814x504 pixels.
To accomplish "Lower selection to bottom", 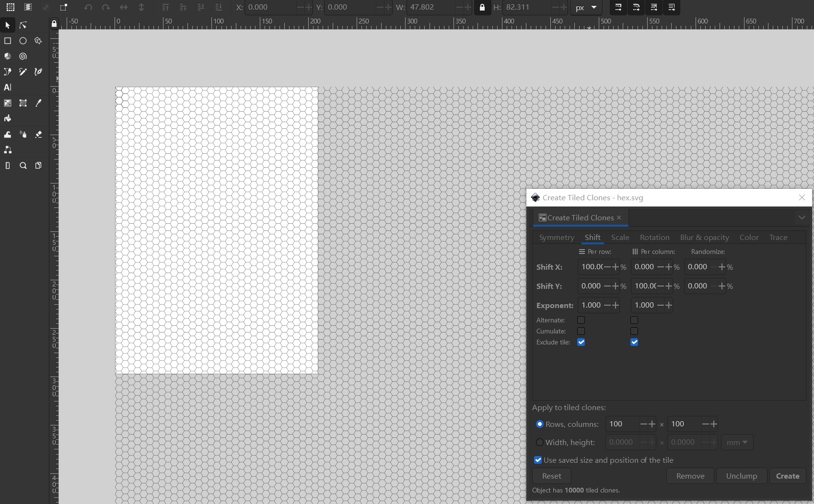I will (x=219, y=7).
